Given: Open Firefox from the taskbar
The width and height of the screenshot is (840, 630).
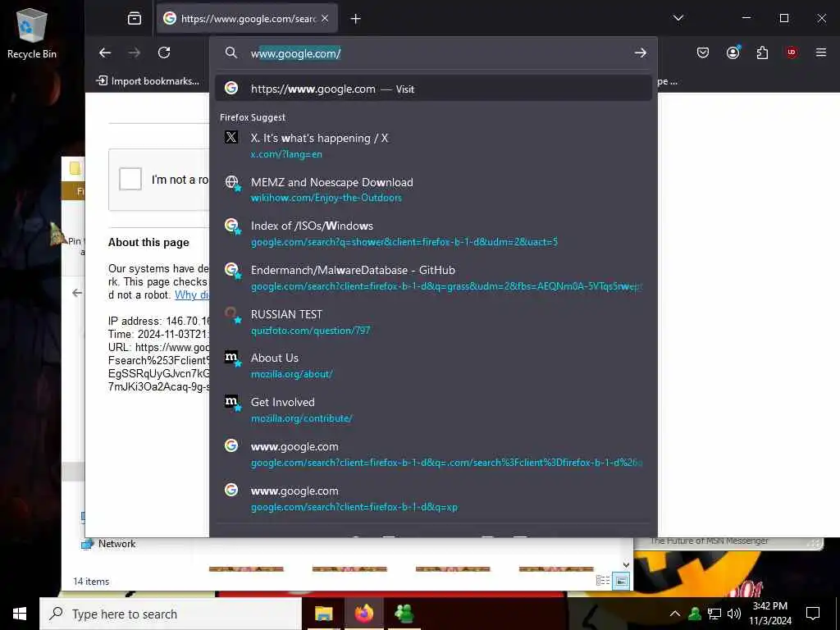Looking at the screenshot, I should tap(364, 614).
